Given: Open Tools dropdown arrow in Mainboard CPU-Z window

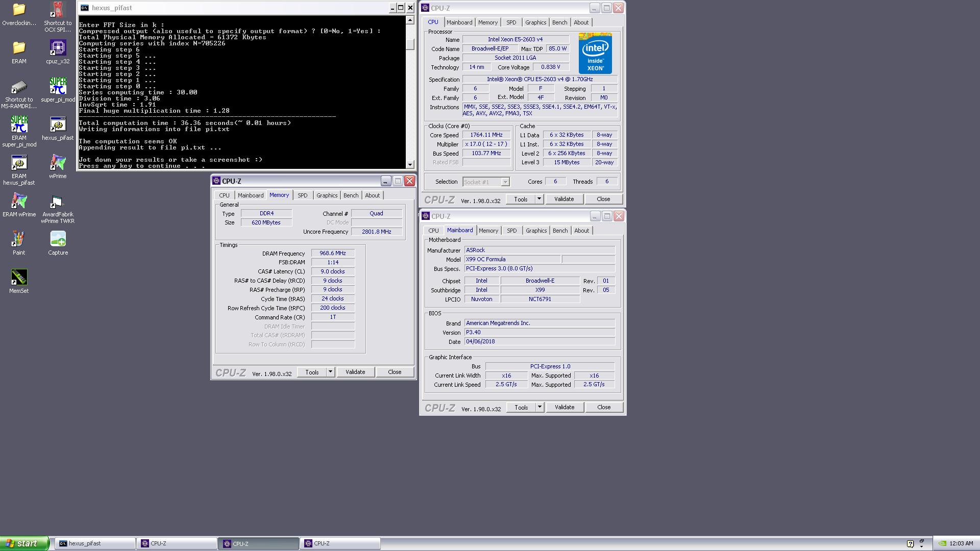Looking at the screenshot, I should coord(540,407).
